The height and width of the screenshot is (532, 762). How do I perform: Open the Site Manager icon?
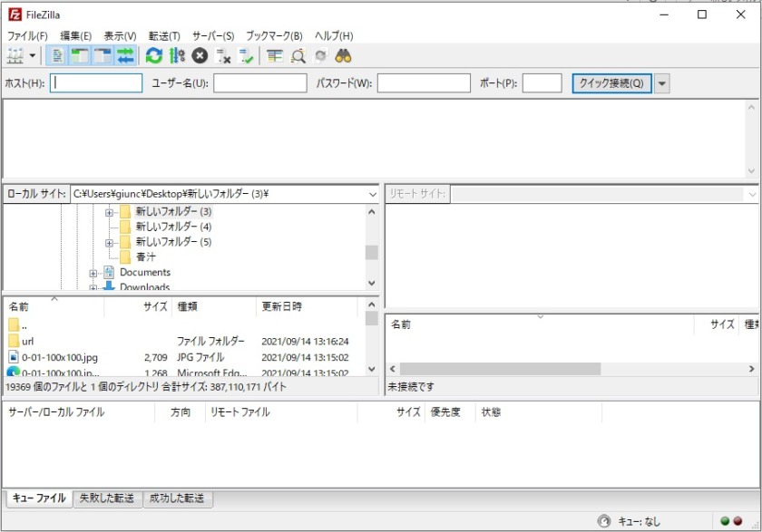(15, 56)
